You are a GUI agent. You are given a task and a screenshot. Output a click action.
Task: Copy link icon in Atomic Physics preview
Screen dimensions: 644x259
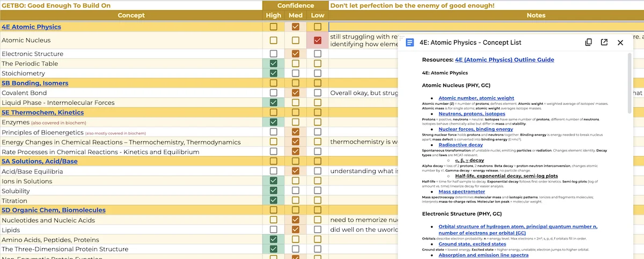click(588, 42)
